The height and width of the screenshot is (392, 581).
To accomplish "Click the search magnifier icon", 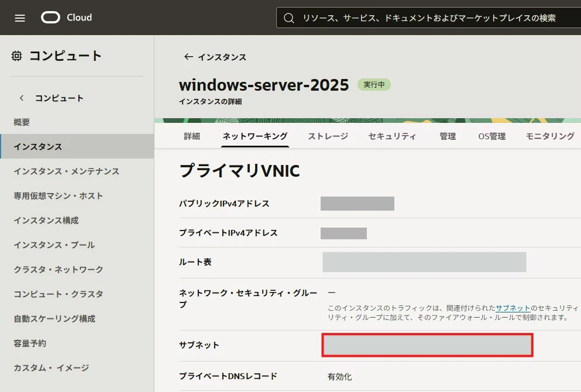I will click(x=289, y=18).
